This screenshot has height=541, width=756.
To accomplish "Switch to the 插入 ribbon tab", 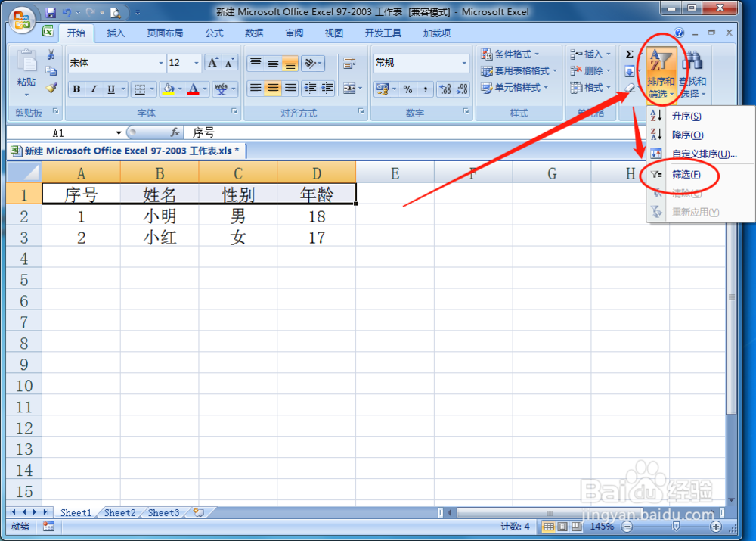I will (116, 33).
